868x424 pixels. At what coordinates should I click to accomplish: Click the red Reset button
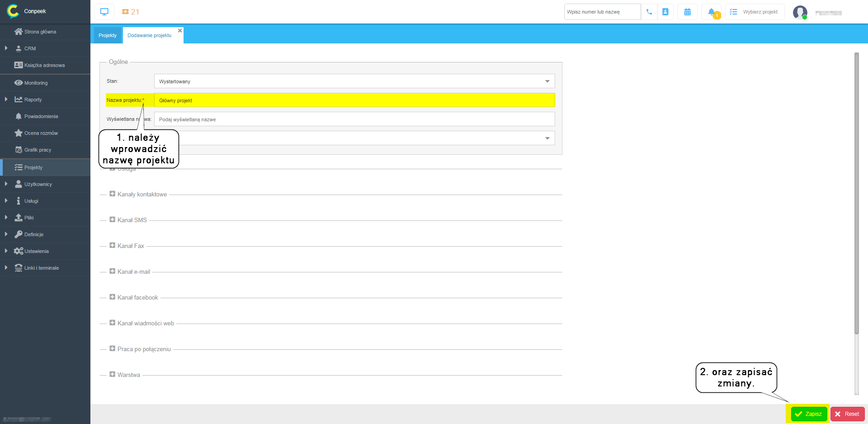(847, 414)
